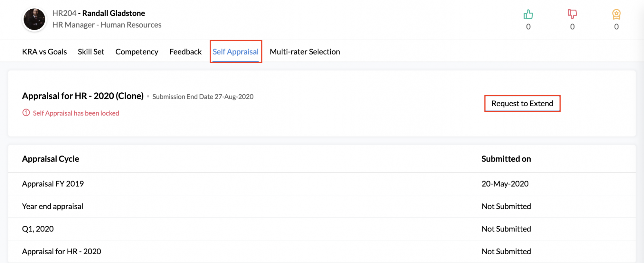Click the Appraisal Cycle column header
Image resolution: width=644 pixels, height=263 pixels.
(x=51, y=159)
